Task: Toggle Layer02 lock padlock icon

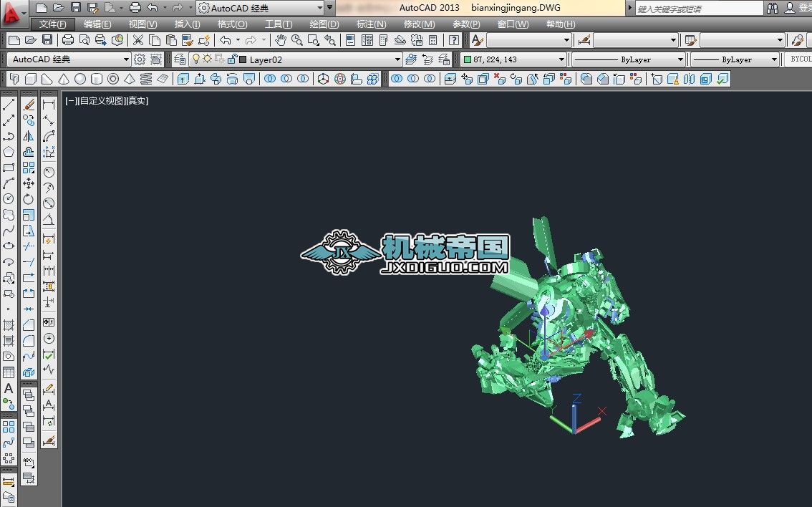Action: pyautogui.click(x=231, y=59)
